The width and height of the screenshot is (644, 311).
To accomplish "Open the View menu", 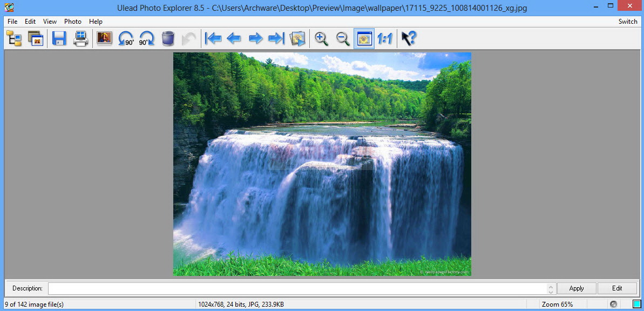I will click(x=49, y=22).
